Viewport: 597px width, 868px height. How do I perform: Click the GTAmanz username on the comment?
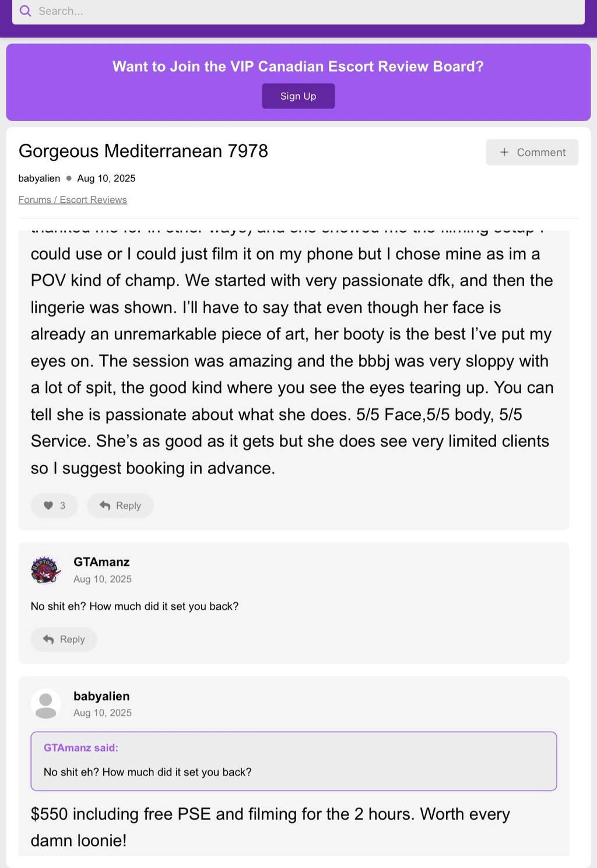point(101,562)
